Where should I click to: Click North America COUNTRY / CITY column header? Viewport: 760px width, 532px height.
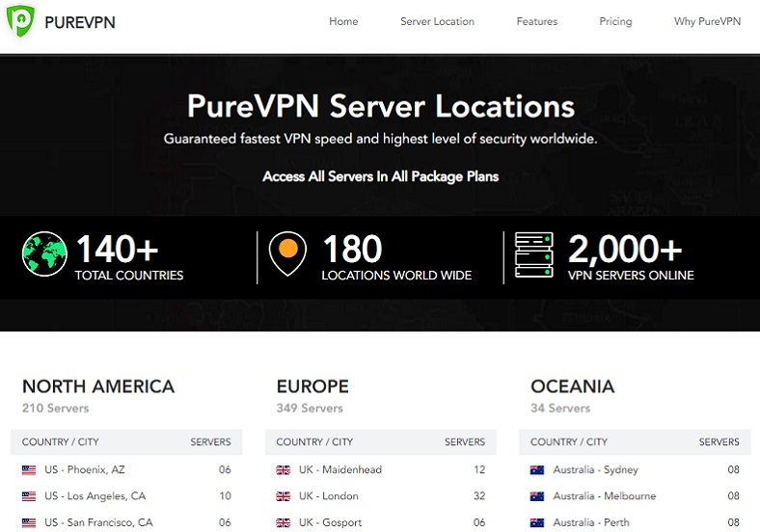(x=60, y=441)
